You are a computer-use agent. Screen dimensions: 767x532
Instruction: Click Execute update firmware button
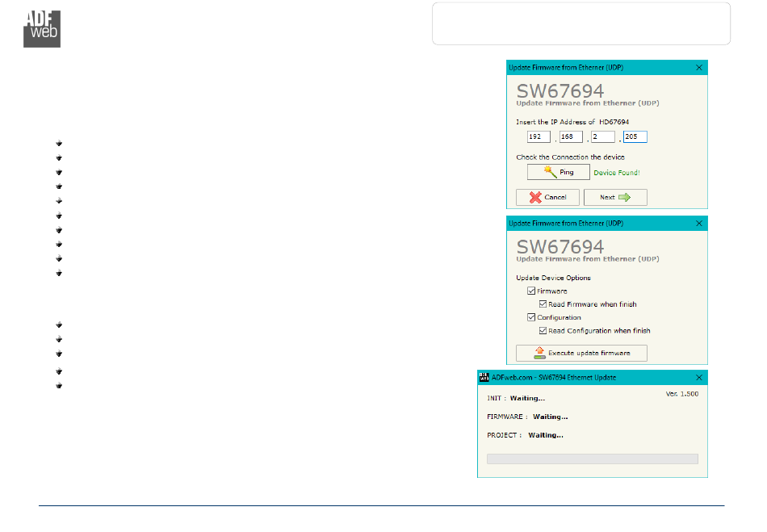point(581,353)
